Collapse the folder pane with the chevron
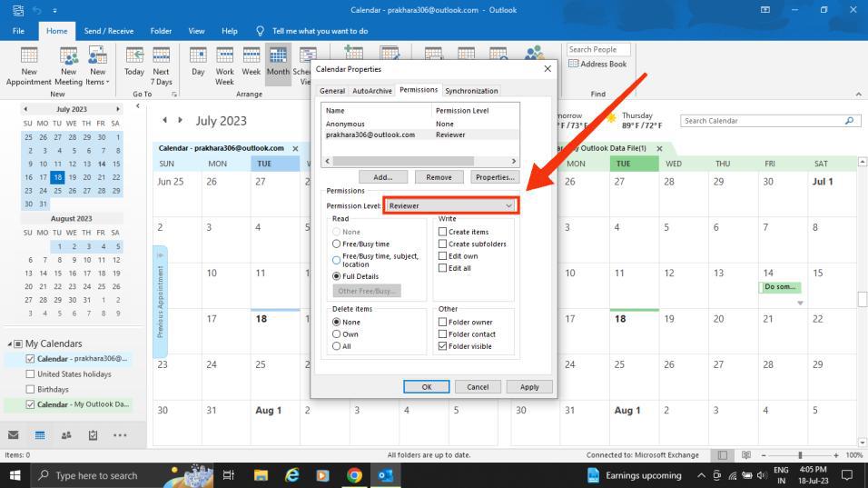Viewport: 868px width, 488px height. pyautogui.click(x=138, y=105)
